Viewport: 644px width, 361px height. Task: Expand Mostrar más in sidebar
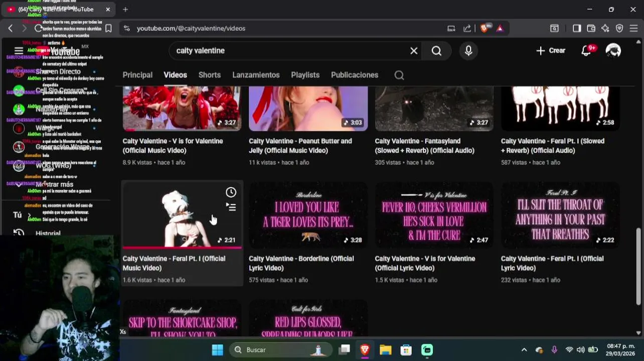[54, 184]
